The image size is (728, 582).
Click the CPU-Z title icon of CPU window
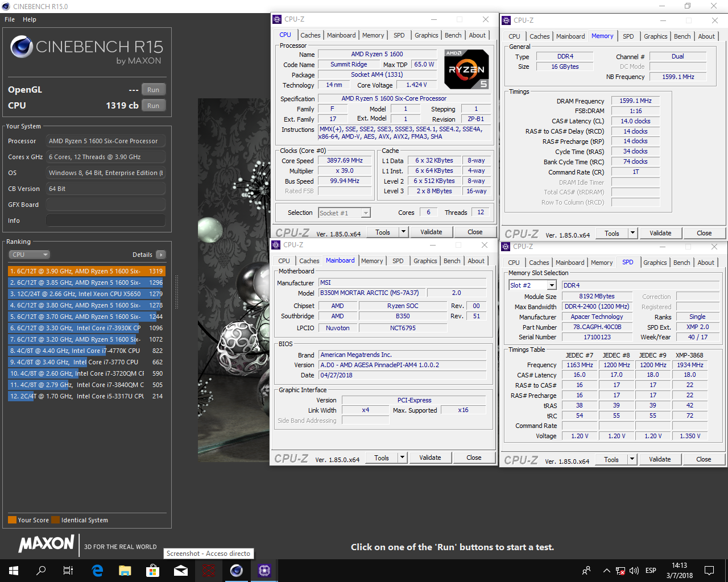point(277,19)
